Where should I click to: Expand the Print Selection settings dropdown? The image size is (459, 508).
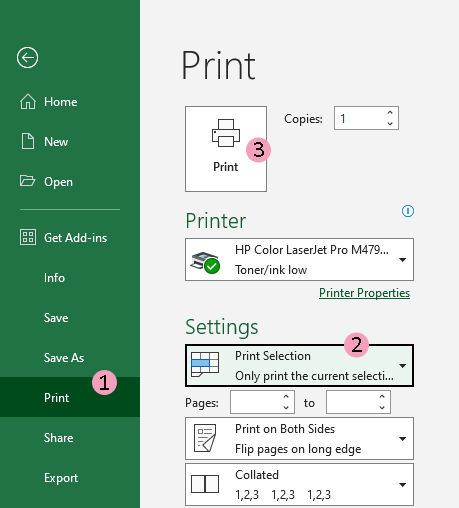299,366
